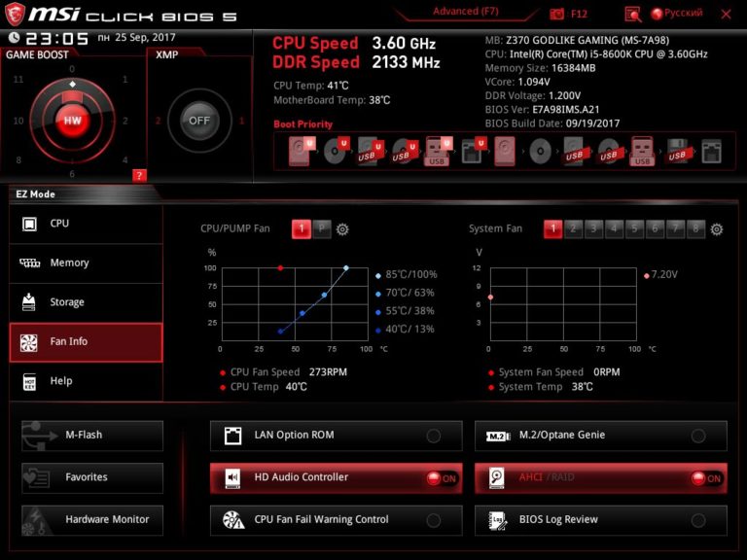Select the first optical disc boot device
This screenshot has height=560, width=747.
point(336,151)
